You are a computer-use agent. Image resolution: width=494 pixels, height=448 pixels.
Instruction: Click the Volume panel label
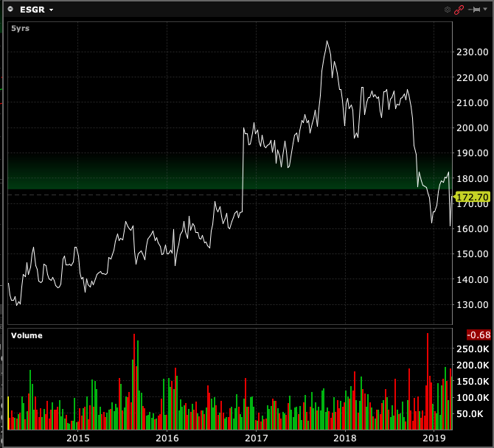(27, 335)
